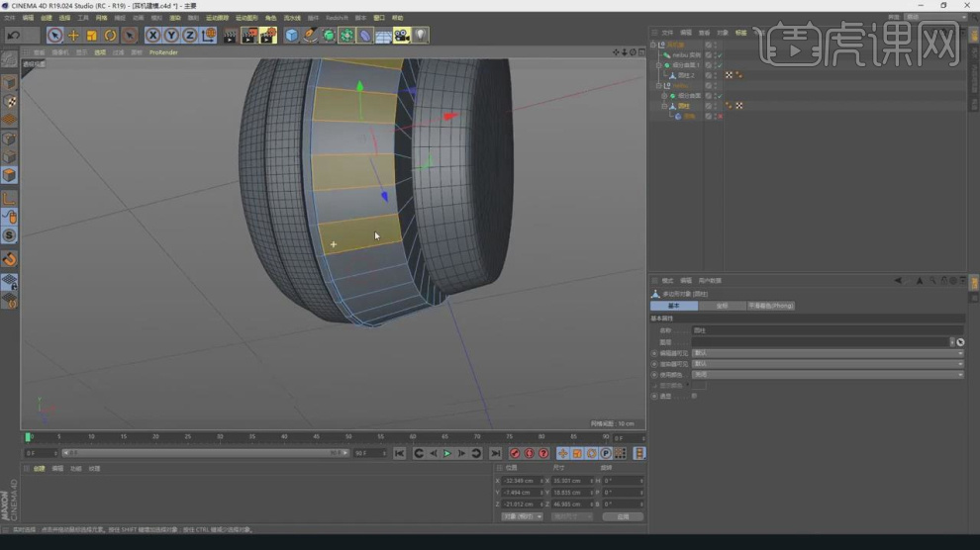Open the editor visibility dropdown in attributes
Screen dimensions: 980x550
(827, 353)
